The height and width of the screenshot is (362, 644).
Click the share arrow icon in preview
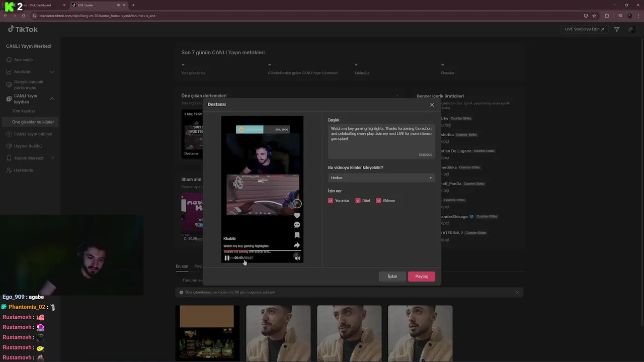[x=297, y=245]
